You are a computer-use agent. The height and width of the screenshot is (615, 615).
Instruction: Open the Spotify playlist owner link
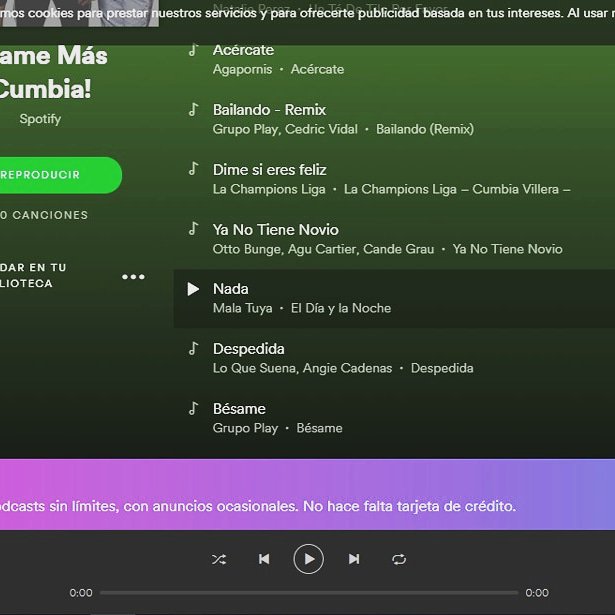(40, 119)
